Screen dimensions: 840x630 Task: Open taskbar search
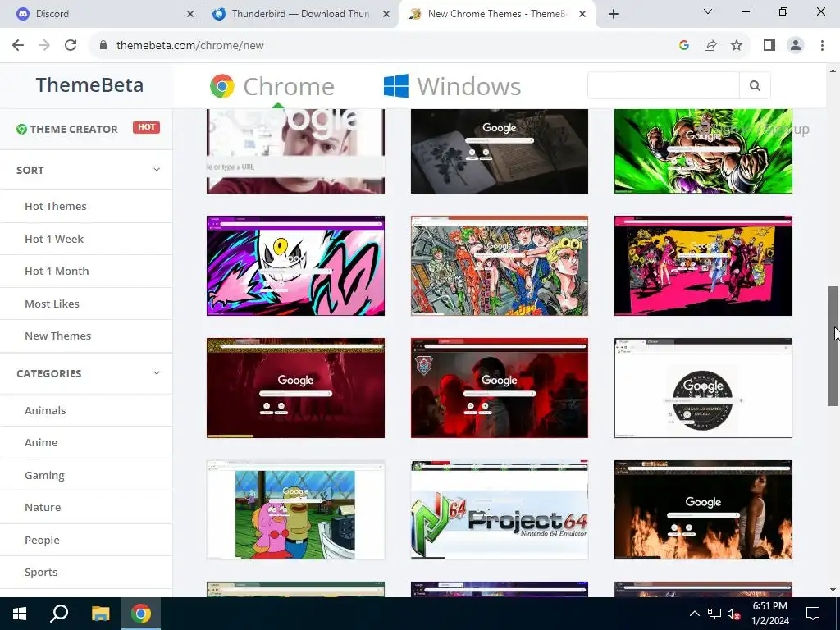(x=59, y=614)
